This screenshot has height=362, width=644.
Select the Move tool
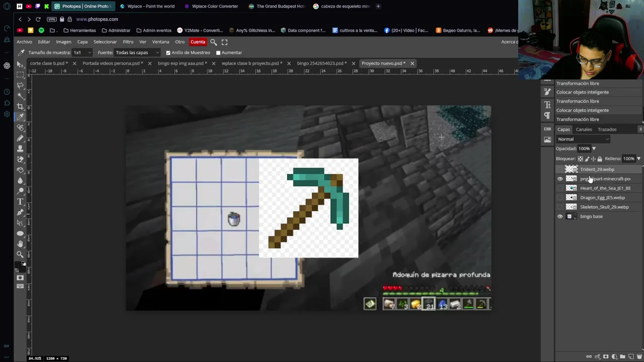pyautogui.click(x=20, y=64)
